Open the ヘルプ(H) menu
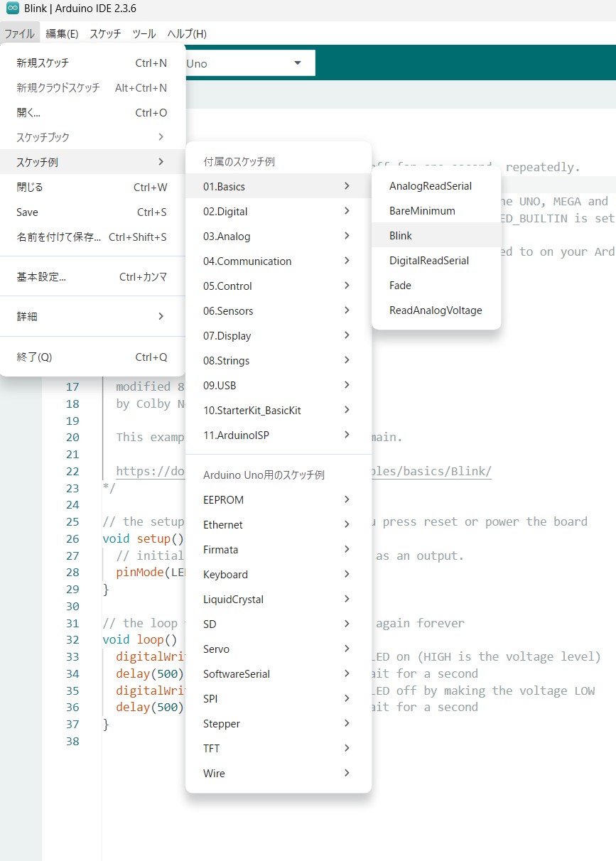 click(187, 33)
